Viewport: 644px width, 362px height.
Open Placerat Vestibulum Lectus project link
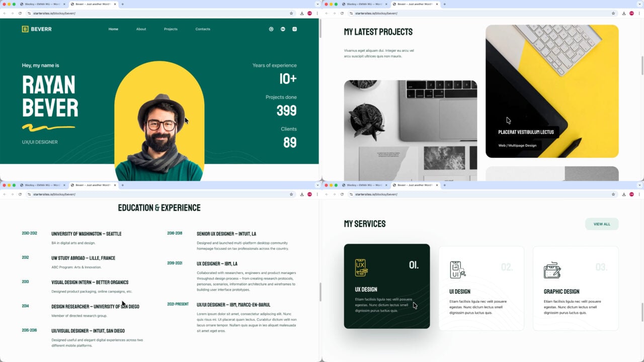point(526,132)
